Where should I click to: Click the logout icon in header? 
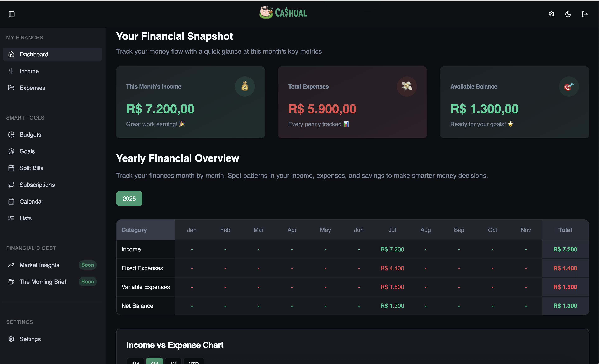[585, 14]
